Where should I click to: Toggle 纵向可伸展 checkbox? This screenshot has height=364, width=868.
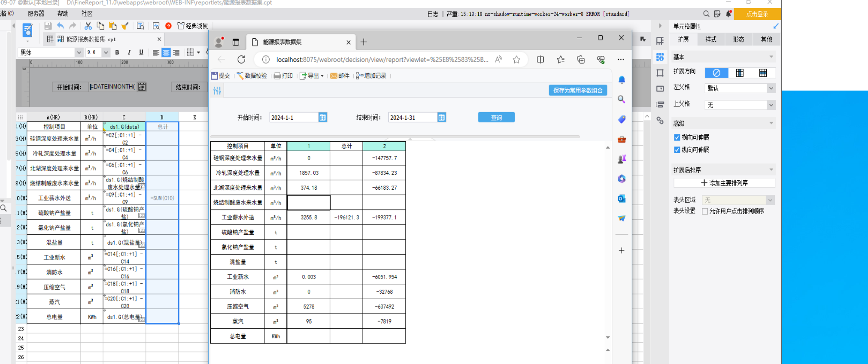coord(677,150)
